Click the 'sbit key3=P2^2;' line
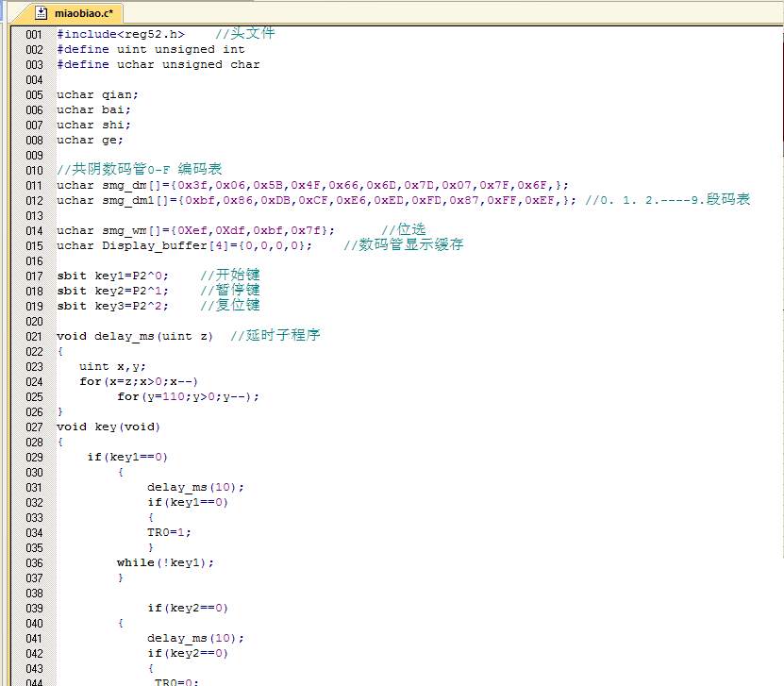This screenshot has width=784, height=686. click(112, 306)
